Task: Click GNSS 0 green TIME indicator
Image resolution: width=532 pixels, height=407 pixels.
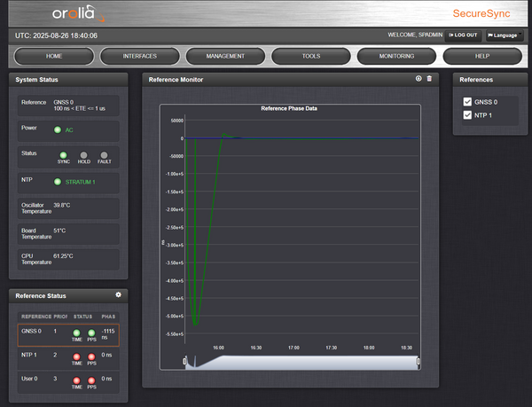Action: pos(76,333)
